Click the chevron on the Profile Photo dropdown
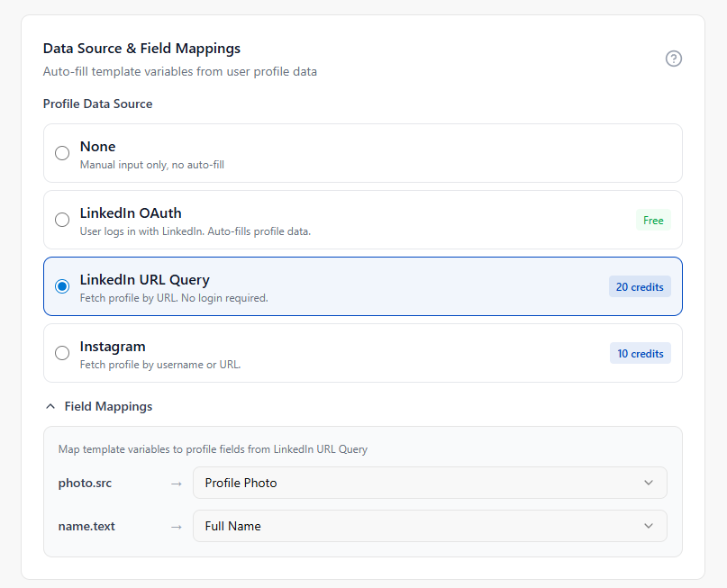This screenshot has width=727, height=588. click(648, 483)
